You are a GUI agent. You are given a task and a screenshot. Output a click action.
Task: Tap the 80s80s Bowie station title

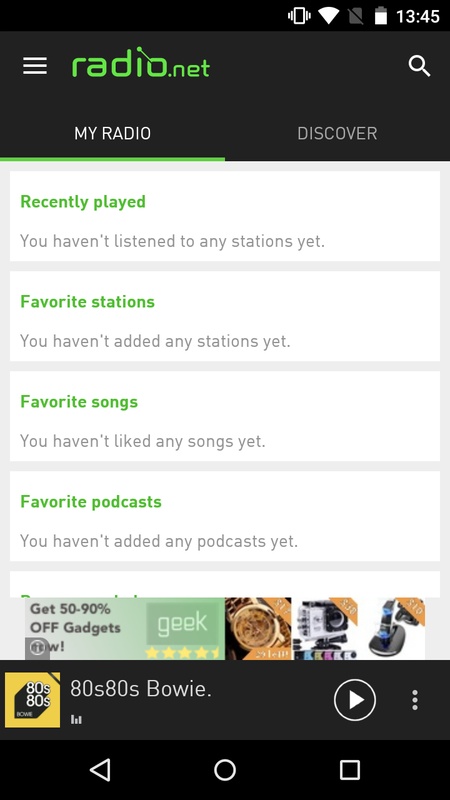pos(141,689)
